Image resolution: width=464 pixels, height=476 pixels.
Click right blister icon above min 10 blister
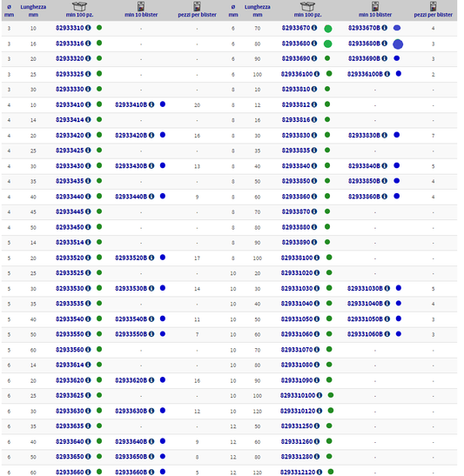click(x=375, y=6)
